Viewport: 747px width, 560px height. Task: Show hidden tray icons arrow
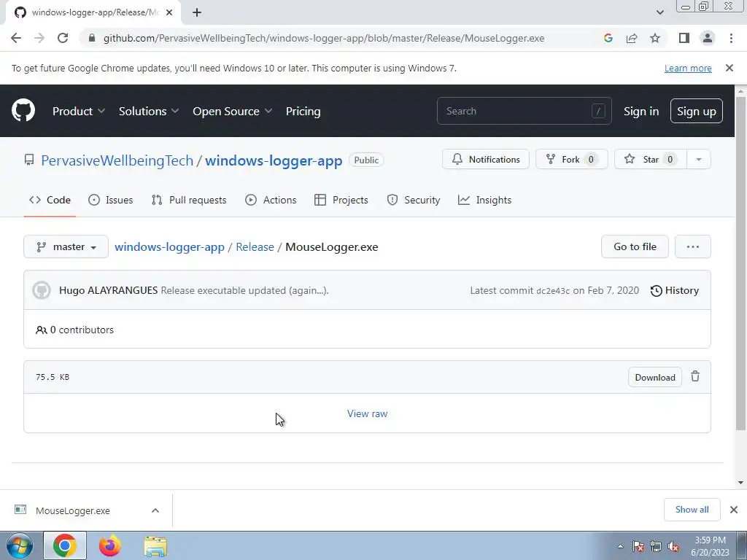[620, 546]
